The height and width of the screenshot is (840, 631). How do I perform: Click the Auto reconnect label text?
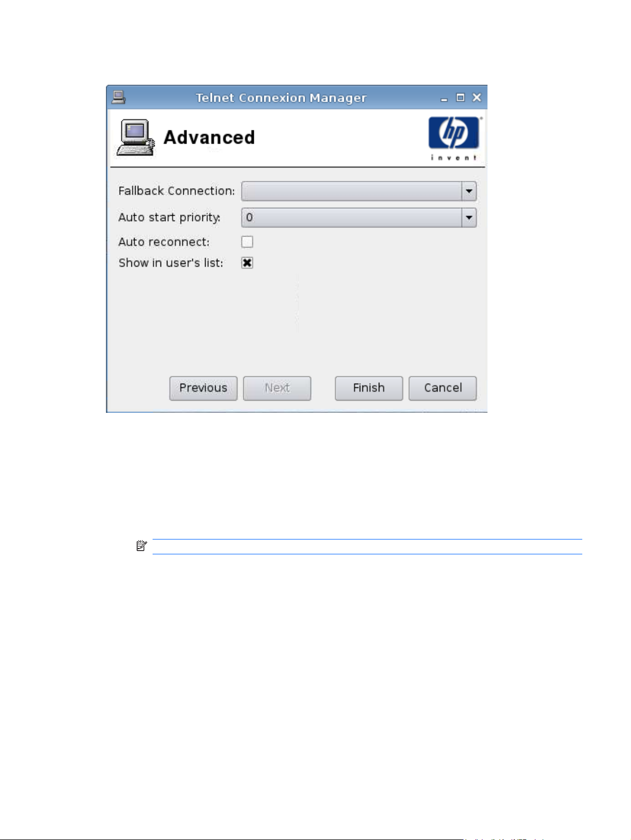pos(164,242)
